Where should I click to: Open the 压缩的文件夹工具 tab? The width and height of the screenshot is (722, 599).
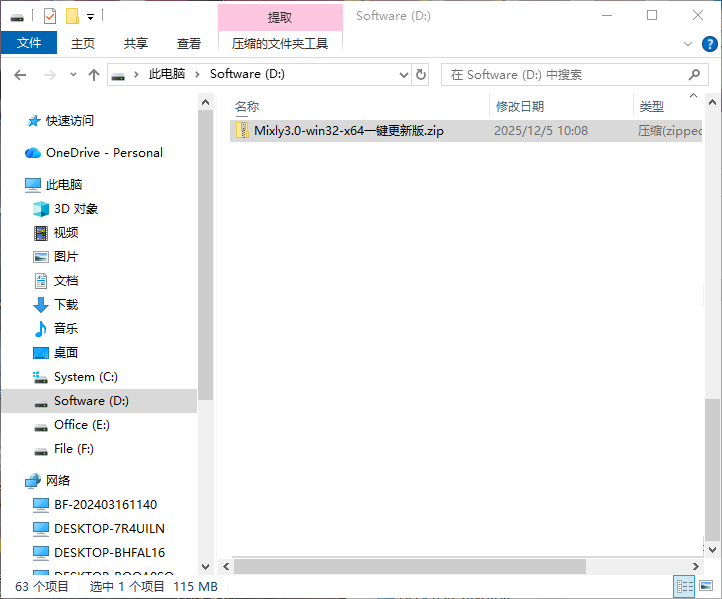pyautogui.click(x=280, y=44)
